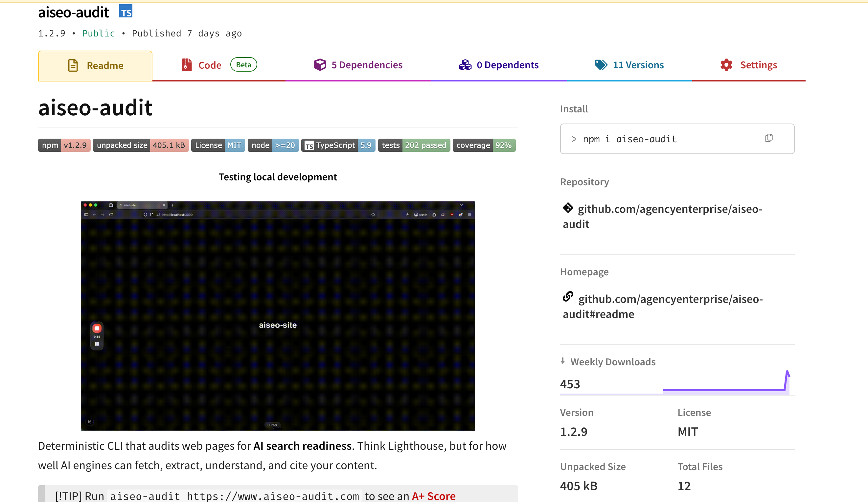Click the GitHub icon beside the repository link

pos(568,208)
